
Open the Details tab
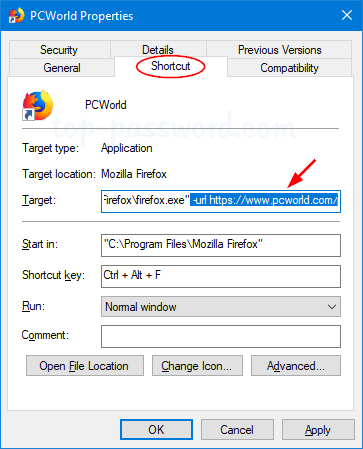[158, 50]
